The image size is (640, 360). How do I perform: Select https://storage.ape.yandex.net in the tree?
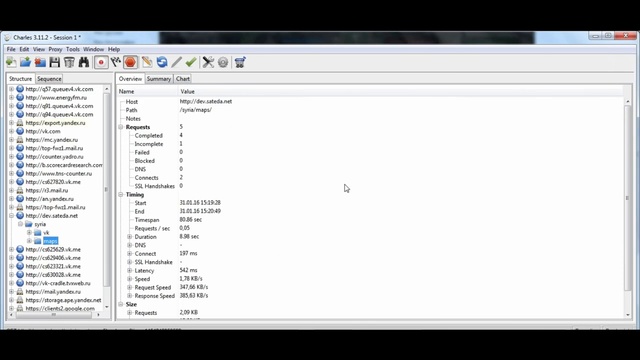click(x=63, y=300)
